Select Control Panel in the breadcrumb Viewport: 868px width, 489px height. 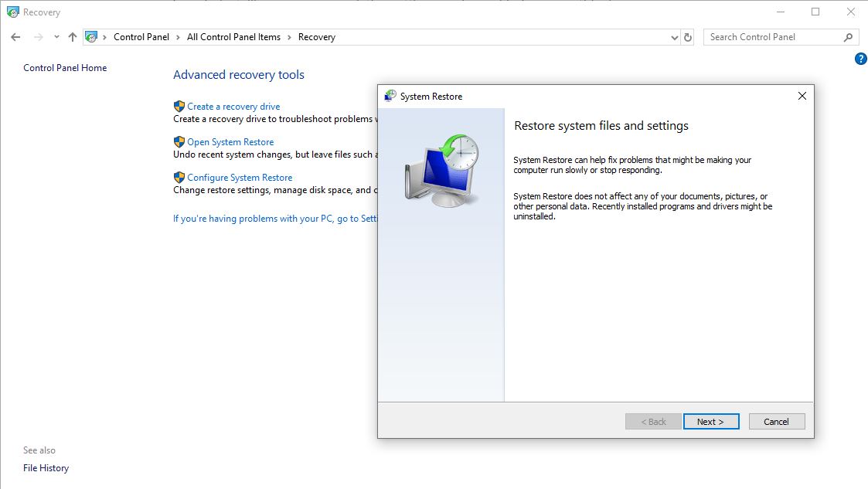click(141, 37)
